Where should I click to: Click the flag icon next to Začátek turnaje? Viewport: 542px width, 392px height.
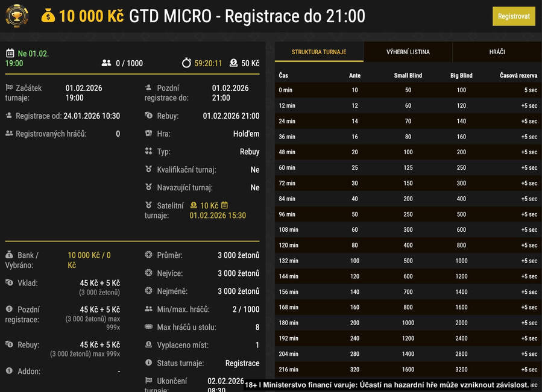9,87
